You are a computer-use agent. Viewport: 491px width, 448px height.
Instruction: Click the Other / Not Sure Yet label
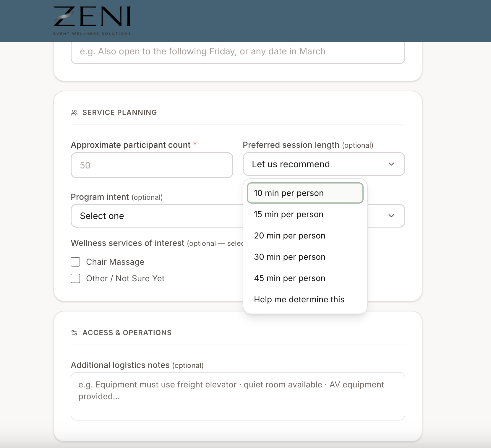tap(125, 278)
